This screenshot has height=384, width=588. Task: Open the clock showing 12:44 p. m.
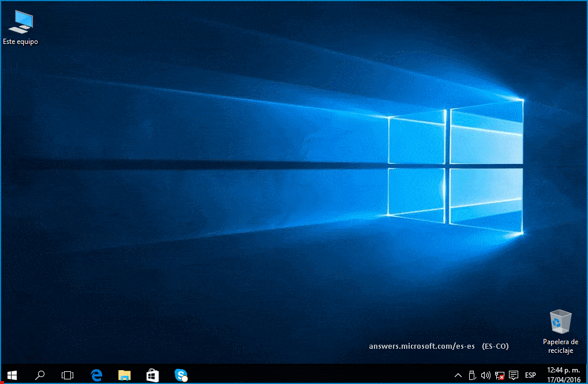563,370
